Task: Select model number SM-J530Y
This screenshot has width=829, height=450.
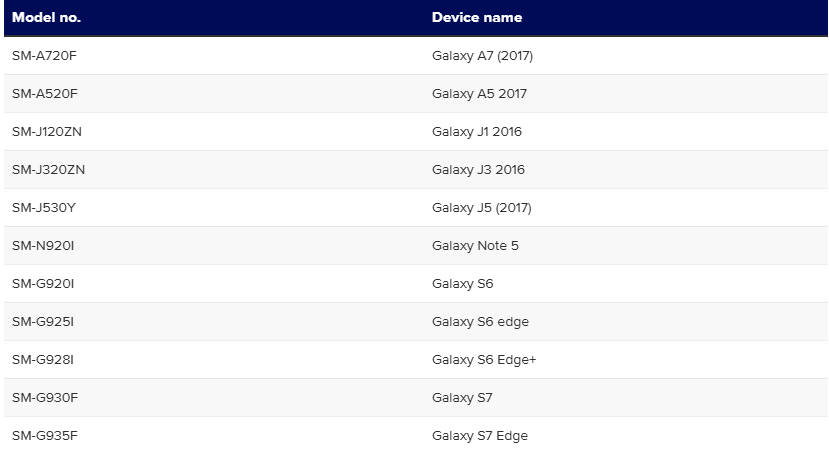Action: pyautogui.click(x=44, y=208)
